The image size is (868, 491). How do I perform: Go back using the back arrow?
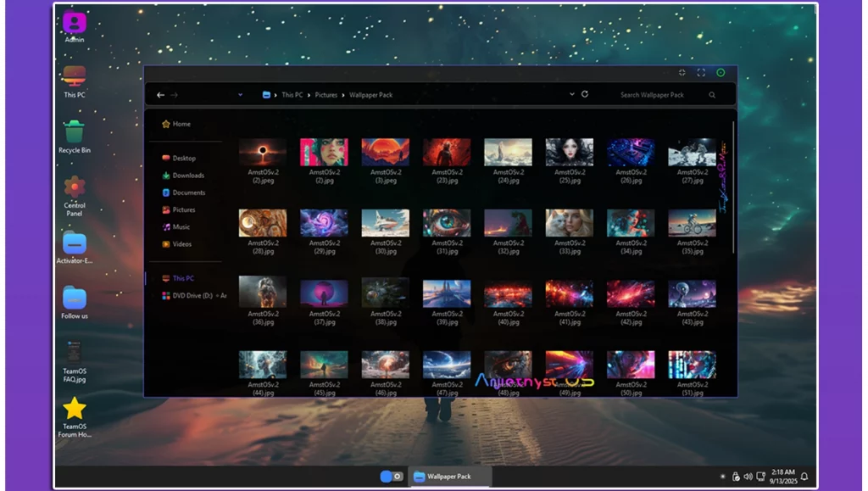[x=159, y=95]
